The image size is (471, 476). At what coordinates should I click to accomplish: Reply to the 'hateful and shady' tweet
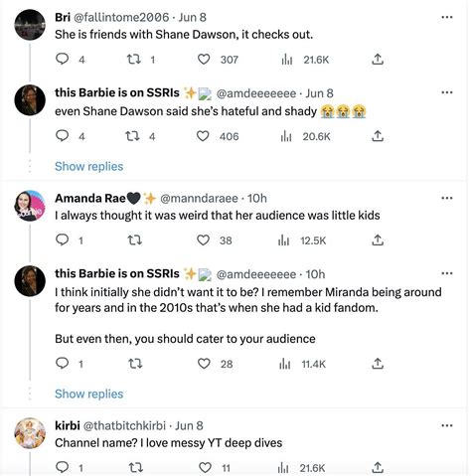pyautogui.click(x=62, y=136)
